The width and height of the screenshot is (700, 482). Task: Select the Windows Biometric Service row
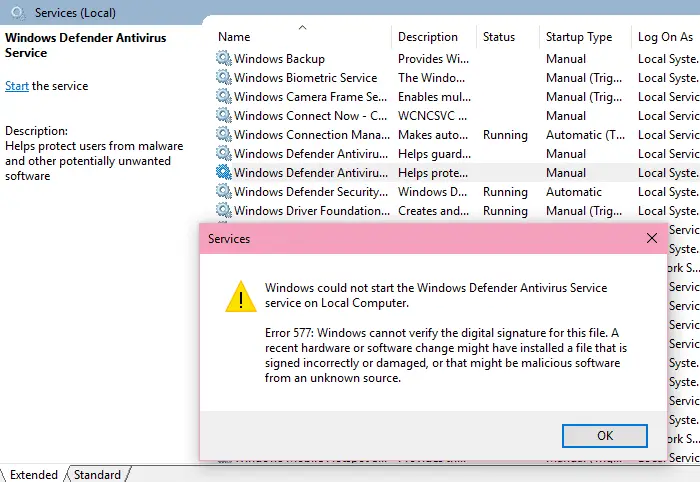[x=458, y=78]
